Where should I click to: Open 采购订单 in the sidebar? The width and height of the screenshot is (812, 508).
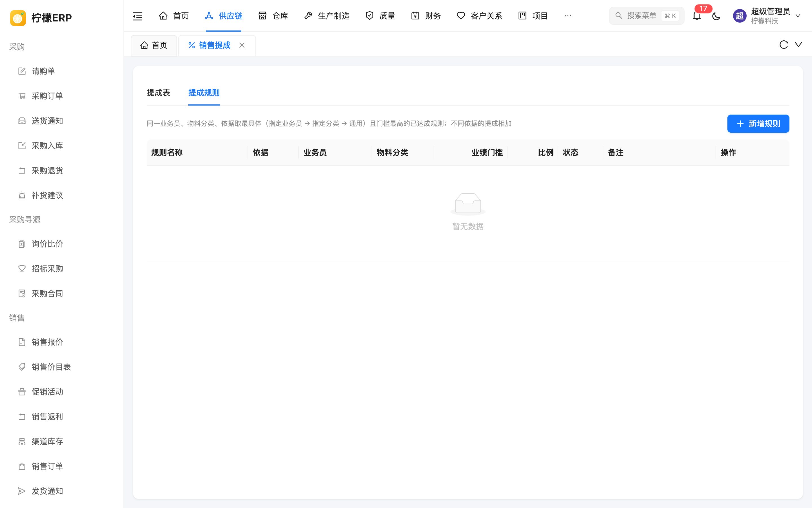pos(62,96)
